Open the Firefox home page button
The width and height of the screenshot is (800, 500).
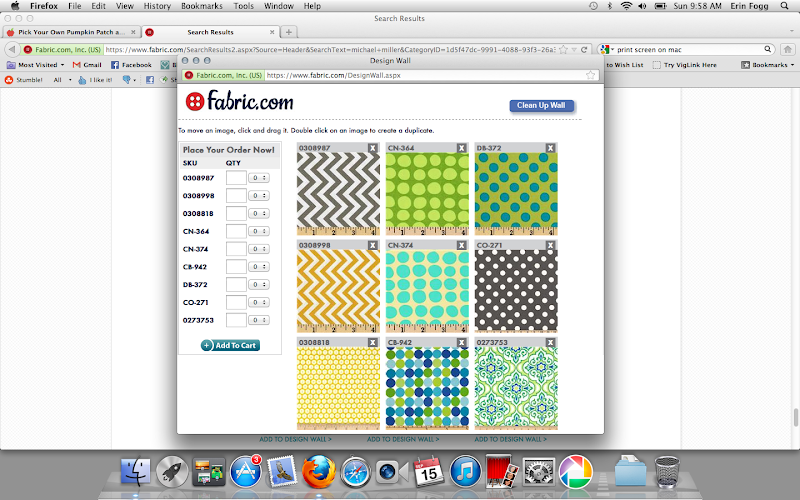click(788, 49)
